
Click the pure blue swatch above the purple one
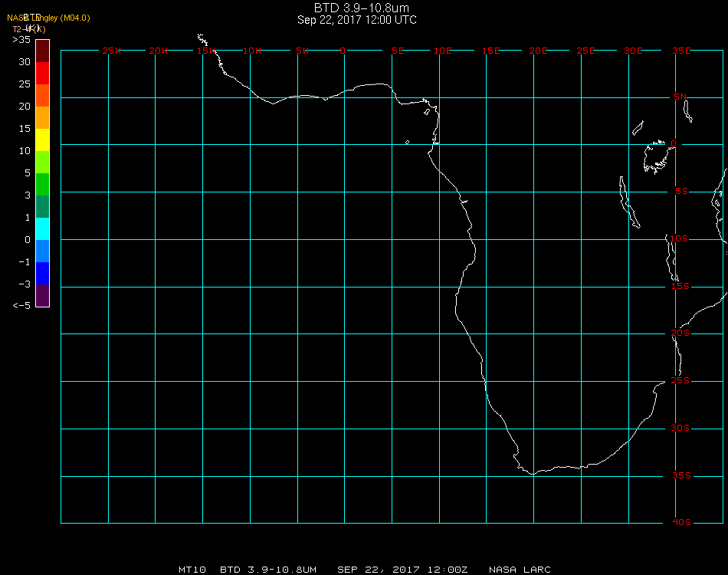pos(43,274)
